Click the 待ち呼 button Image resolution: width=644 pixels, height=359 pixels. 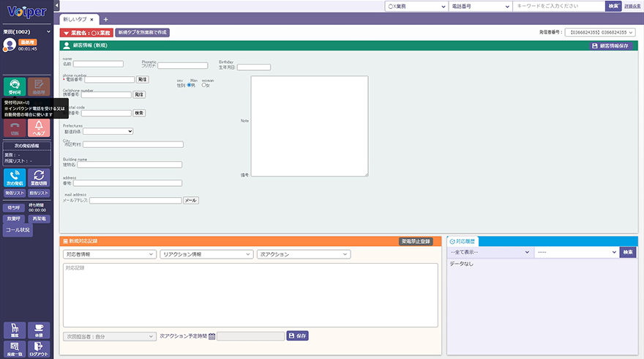point(14,207)
